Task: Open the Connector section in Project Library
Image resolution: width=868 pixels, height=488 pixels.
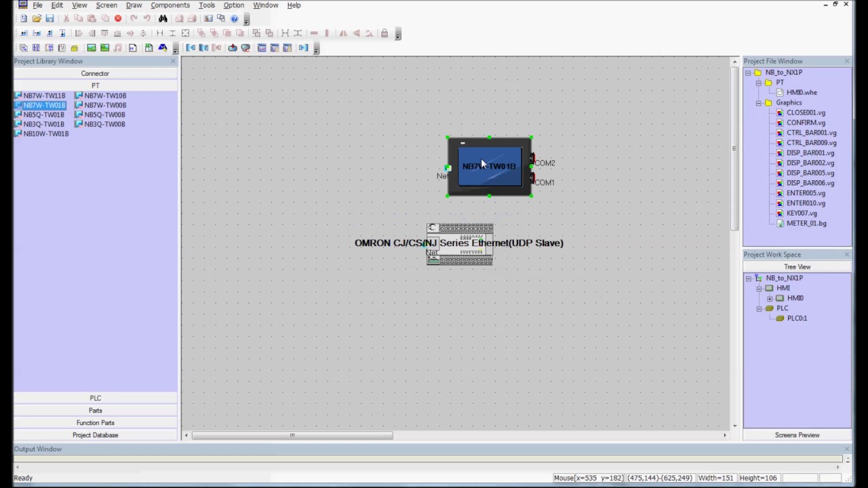Action: coord(95,73)
